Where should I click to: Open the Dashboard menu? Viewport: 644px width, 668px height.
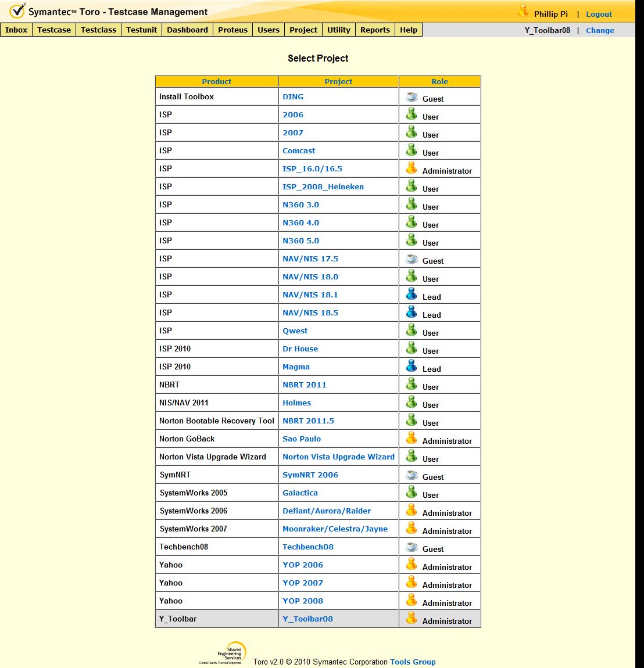(188, 30)
